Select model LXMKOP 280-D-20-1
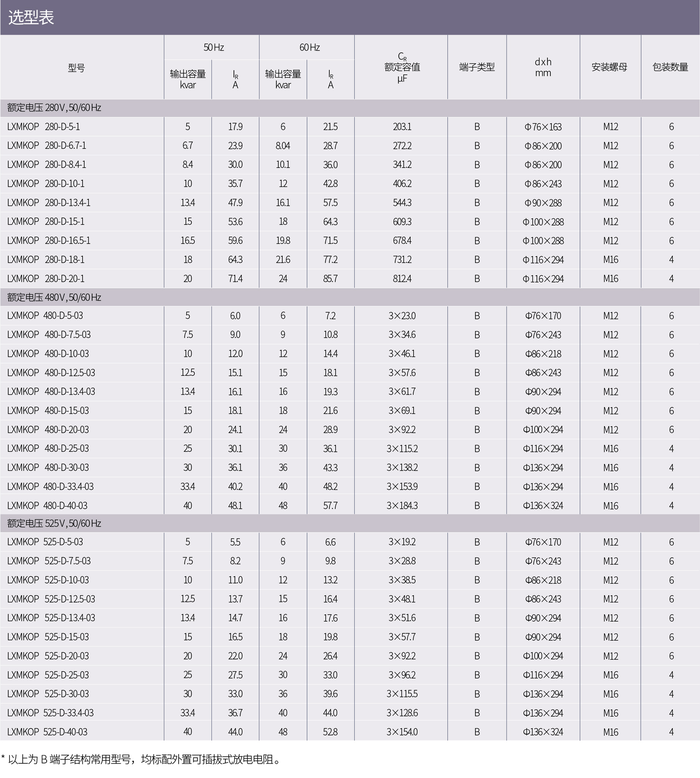 click(46, 279)
